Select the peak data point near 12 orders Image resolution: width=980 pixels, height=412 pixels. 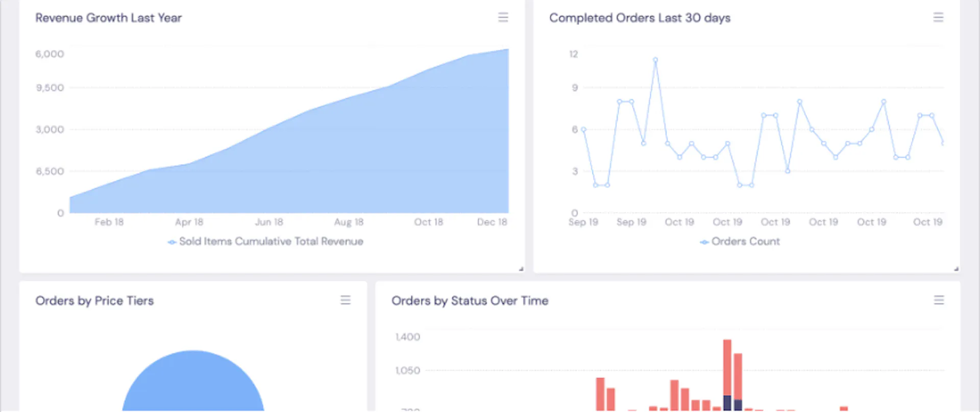(x=655, y=60)
